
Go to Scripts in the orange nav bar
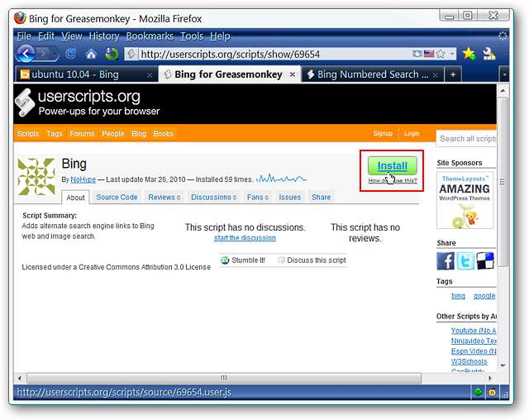(28, 134)
